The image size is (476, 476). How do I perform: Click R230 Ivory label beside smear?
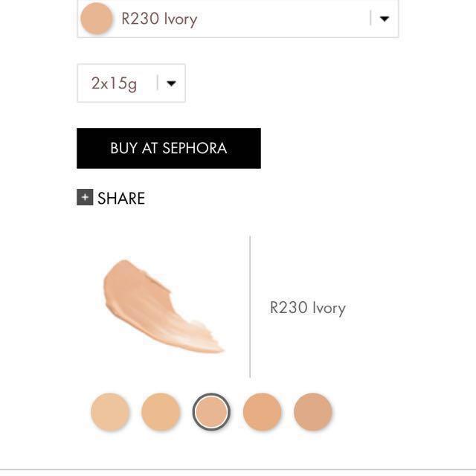pyautogui.click(x=307, y=308)
